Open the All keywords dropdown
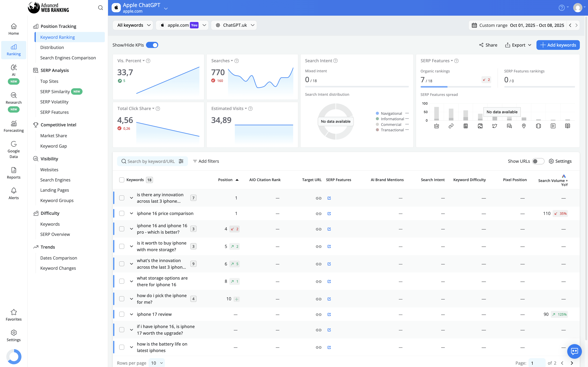 pyautogui.click(x=133, y=25)
